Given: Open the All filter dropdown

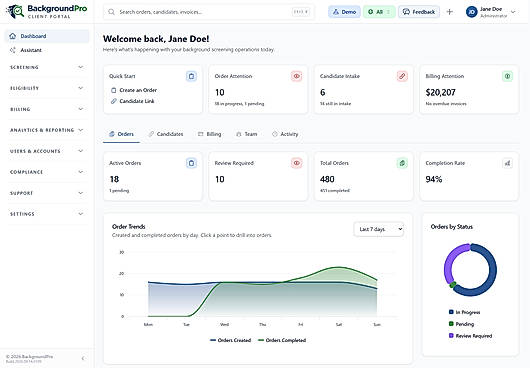Looking at the screenshot, I should click(379, 12).
